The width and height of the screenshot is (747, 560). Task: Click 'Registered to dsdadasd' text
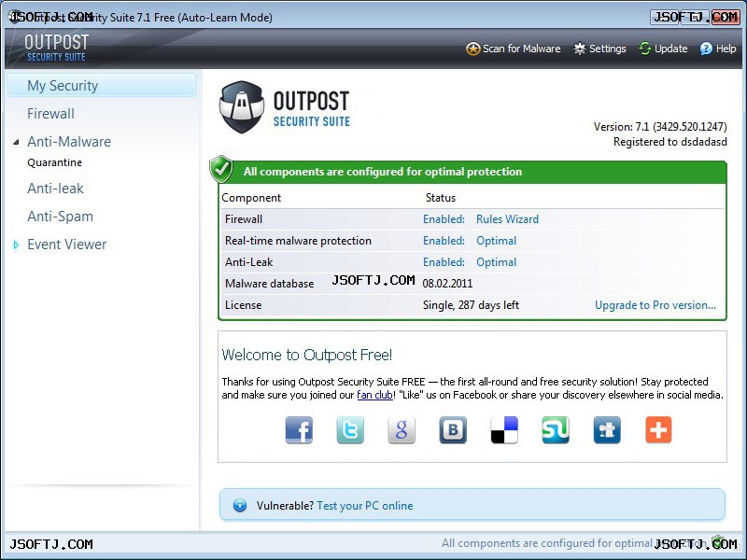[670, 142]
